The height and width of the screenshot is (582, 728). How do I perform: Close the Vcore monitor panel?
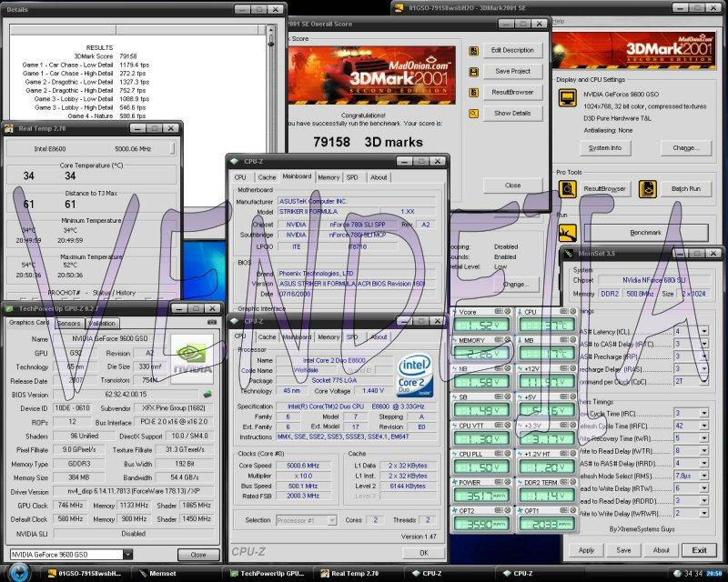click(508, 311)
